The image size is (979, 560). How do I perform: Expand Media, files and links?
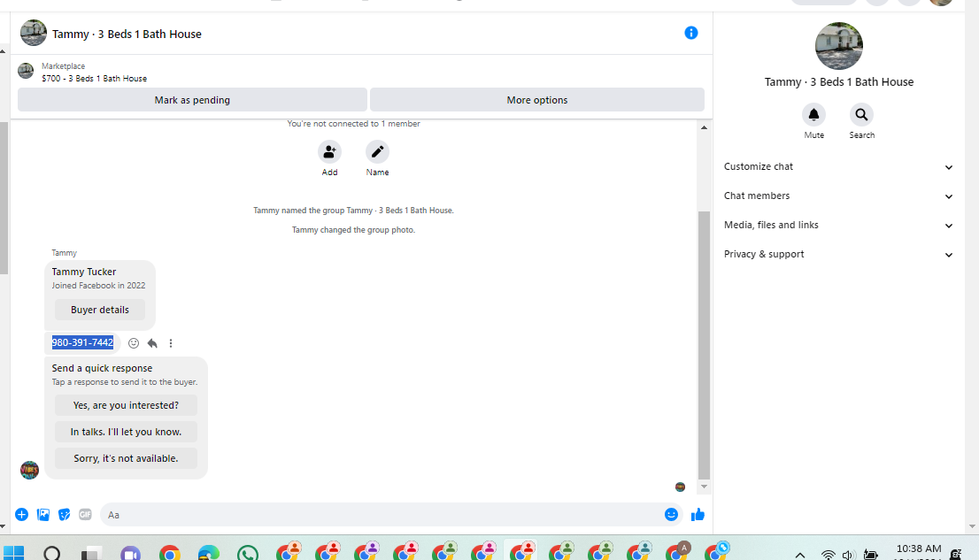click(x=838, y=226)
